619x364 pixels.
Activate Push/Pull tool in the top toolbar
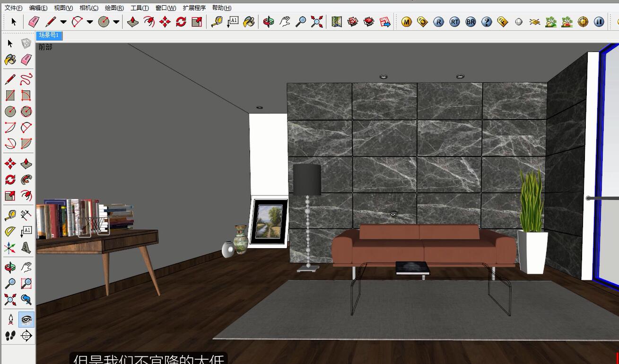tap(133, 22)
